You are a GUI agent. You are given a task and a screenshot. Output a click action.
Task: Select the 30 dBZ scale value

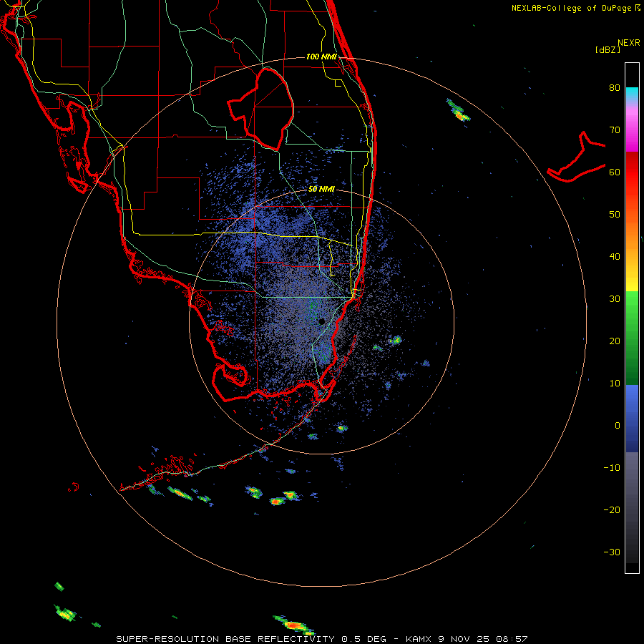click(x=615, y=299)
